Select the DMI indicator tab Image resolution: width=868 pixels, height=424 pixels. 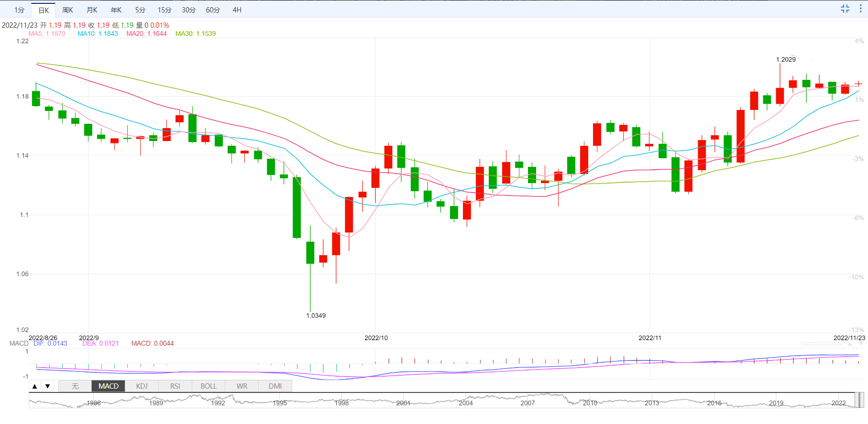275,386
